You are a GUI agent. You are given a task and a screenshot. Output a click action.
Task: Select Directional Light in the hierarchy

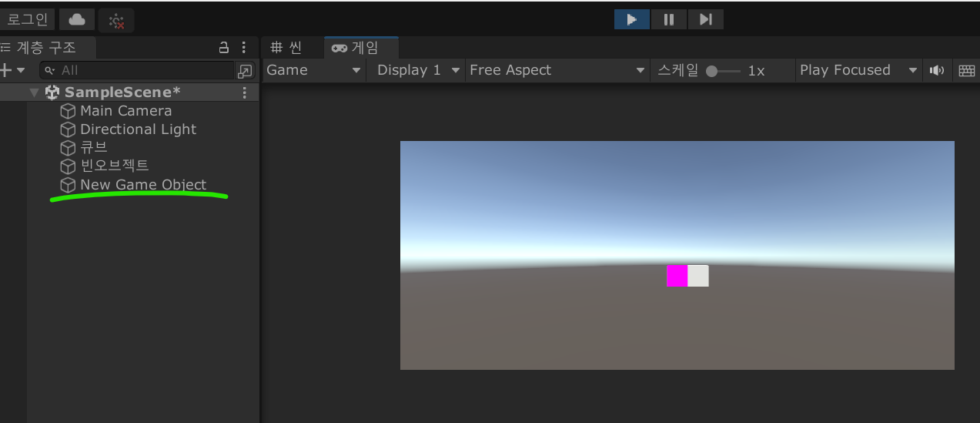(x=138, y=129)
